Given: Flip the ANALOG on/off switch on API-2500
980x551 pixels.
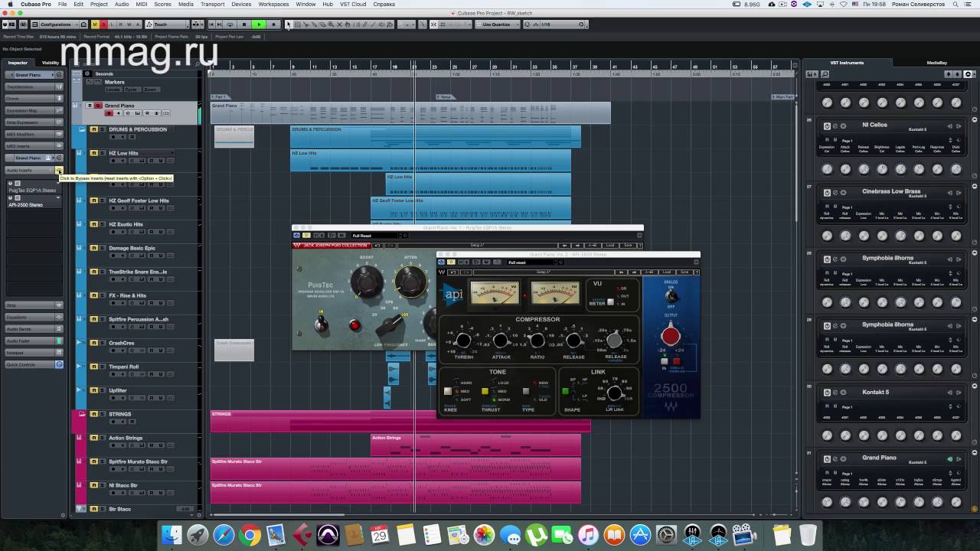Looking at the screenshot, I should click(671, 295).
